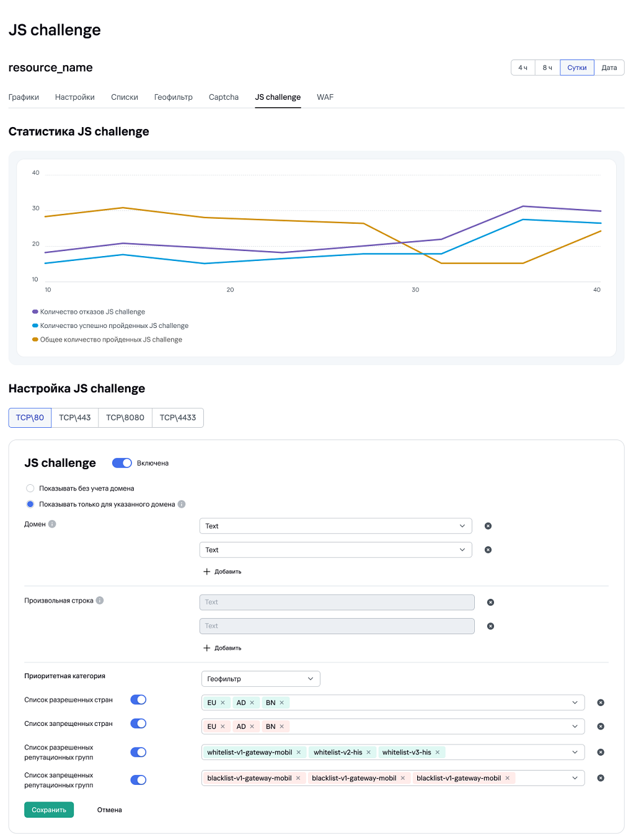The width and height of the screenshot is (631, 840).
Task: Open the Геофильтр section tab
Action: coord(173,97)
